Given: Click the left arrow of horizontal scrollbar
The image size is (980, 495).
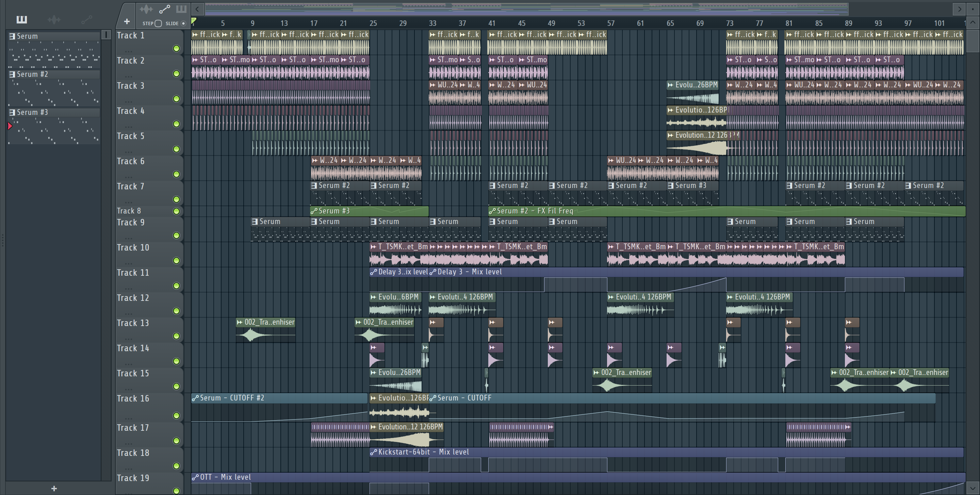Looking at the screenshot, I should pyautogui.click(x=197, y=9).
